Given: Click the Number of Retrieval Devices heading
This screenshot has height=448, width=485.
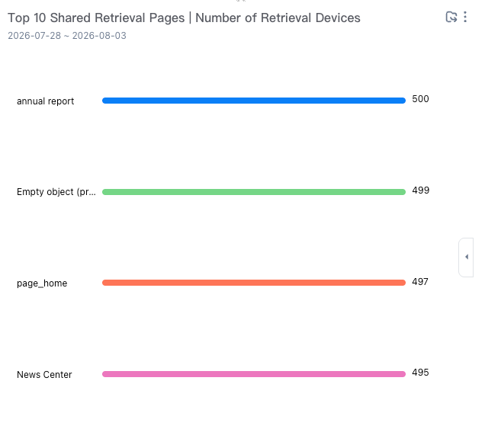Looking at the screenshot, I should pos(278,18).
